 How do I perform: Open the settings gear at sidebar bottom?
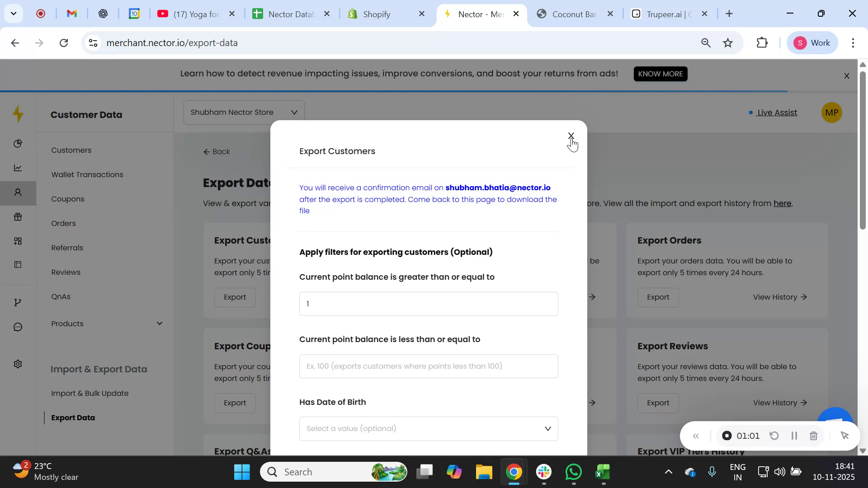click(18, 364)
